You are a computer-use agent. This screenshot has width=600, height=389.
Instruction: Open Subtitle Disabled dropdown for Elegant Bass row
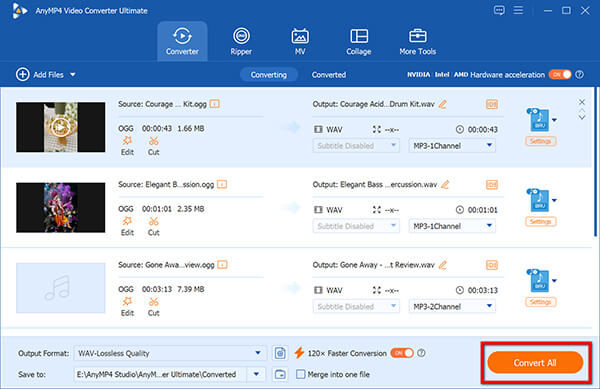tap(356, 226)
